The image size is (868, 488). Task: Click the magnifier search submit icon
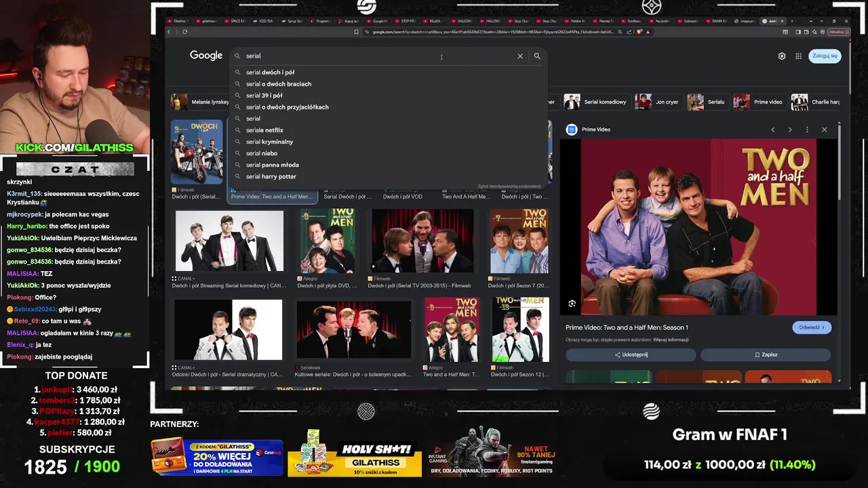537,56
